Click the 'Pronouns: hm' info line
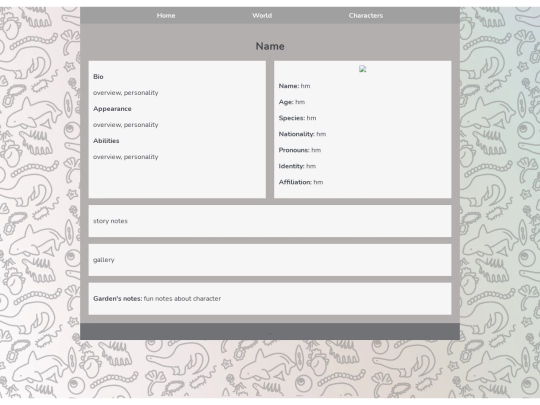This screenshot has width=540, height=405. [300, 150]
